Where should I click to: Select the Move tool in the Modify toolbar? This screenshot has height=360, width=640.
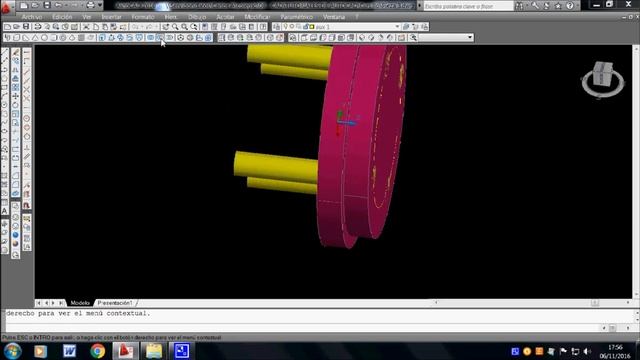pos(16,96)
